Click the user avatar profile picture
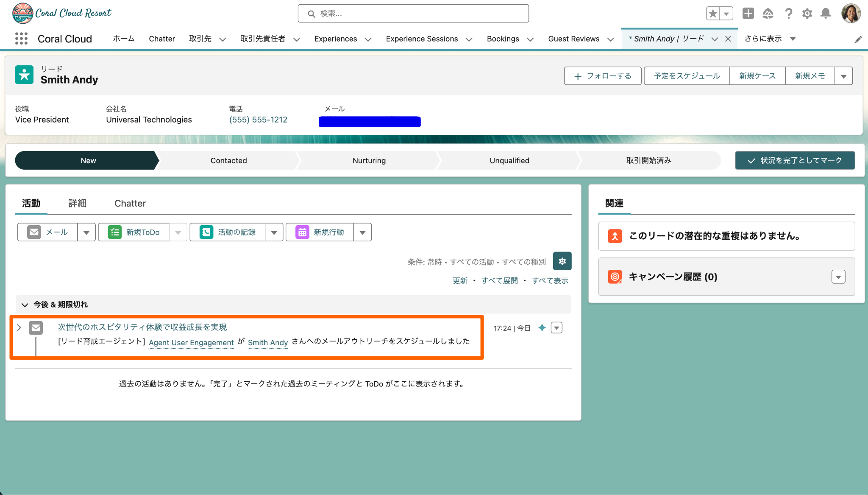This screenshot has height=495, width=868. [851, 14]
